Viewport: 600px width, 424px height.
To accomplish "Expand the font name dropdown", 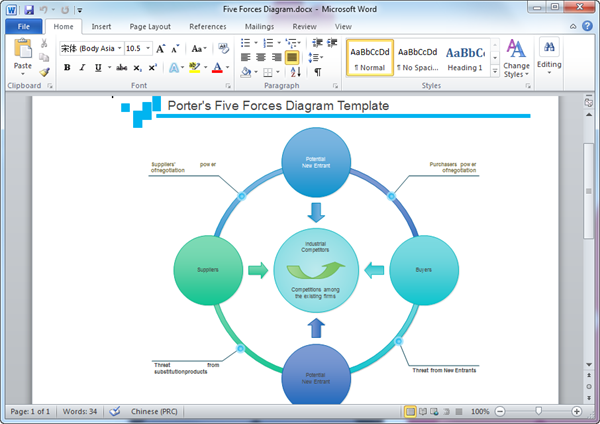I will pyautogui.click(x=120, y=48).
